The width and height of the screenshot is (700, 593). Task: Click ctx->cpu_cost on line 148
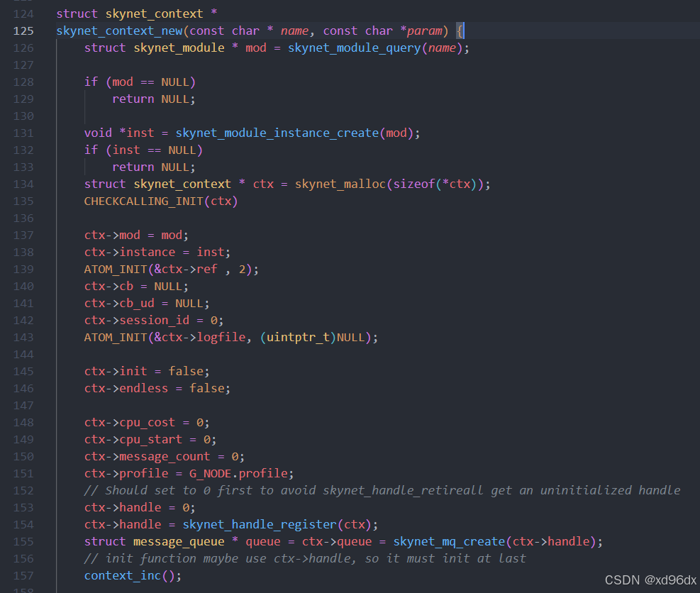point(130,423)
